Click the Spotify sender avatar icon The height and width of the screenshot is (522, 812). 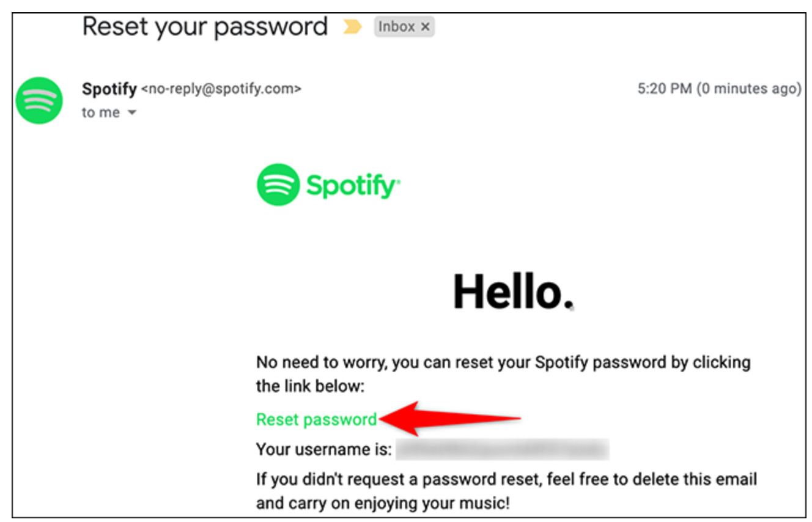click(x=39, y=101)
